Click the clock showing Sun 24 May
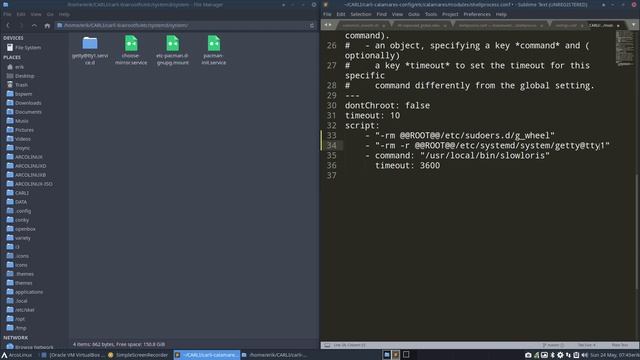The image size is (640, 360). pos(614,355)
